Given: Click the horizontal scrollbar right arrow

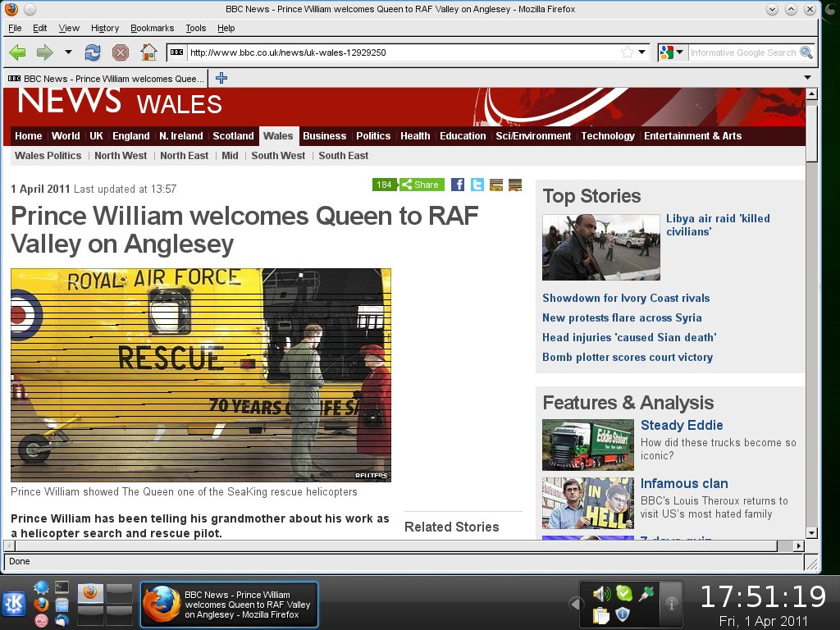Looking at the screenshot, I should point(799,546).
